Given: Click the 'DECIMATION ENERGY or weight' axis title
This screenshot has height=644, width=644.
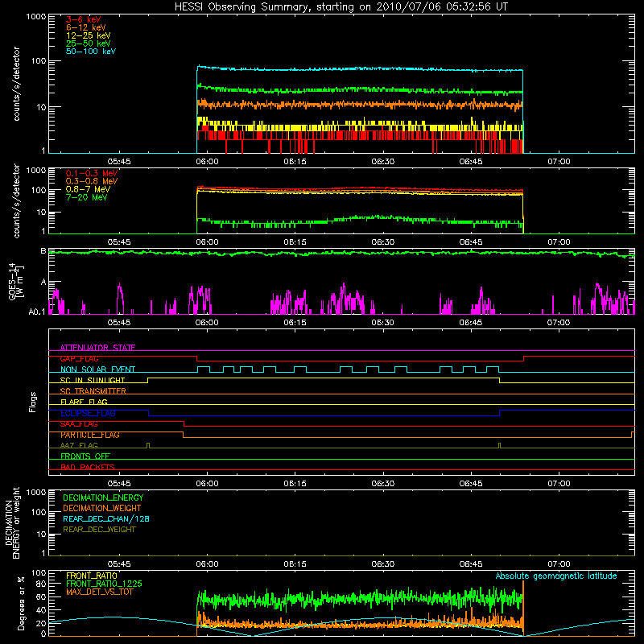Looking at the screenshot, I should click(12, 522).
